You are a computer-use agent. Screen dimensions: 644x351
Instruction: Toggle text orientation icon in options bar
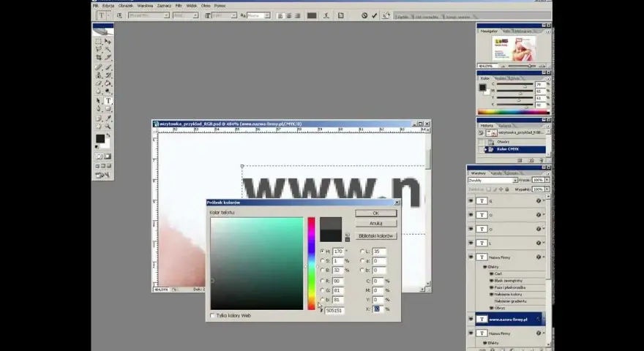click(x=119, y=15)
